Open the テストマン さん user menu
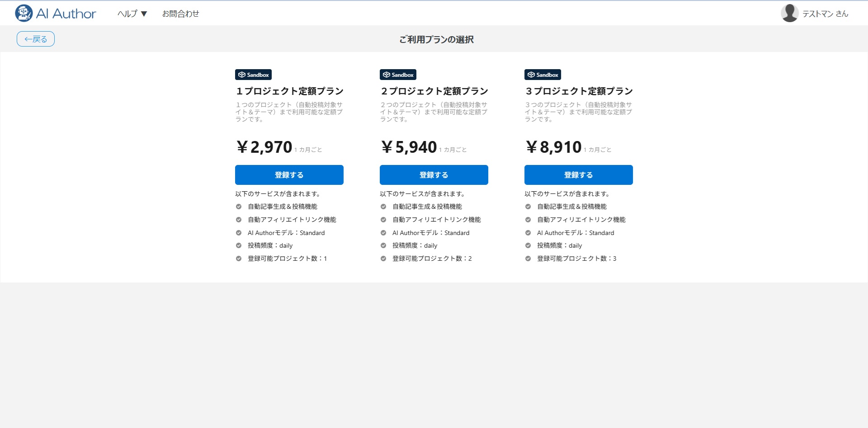 tap(825, 14)
